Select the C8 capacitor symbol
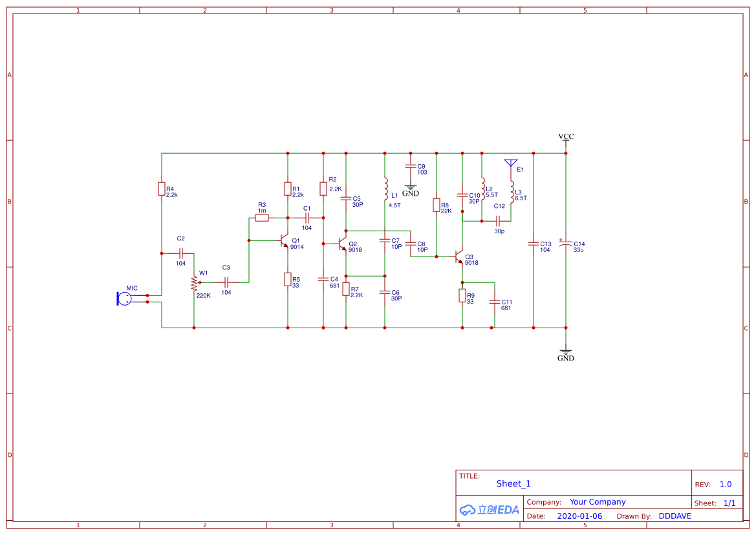 (x=411, y=244)
